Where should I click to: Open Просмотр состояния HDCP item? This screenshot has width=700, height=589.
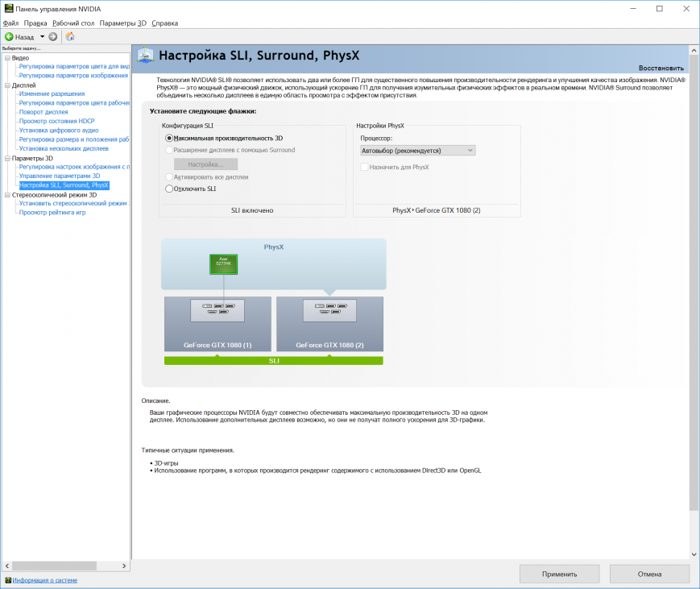[x=56, y=121]
